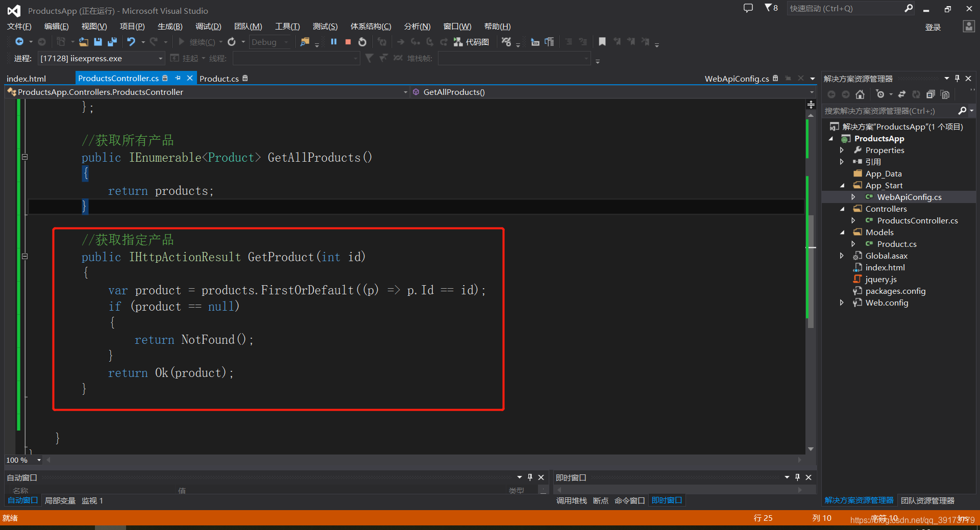Image resolution: width=980 pixels, height=530 pixels.
Task: Switch to the 调用堆栈 tab
Action: point(572,501)
